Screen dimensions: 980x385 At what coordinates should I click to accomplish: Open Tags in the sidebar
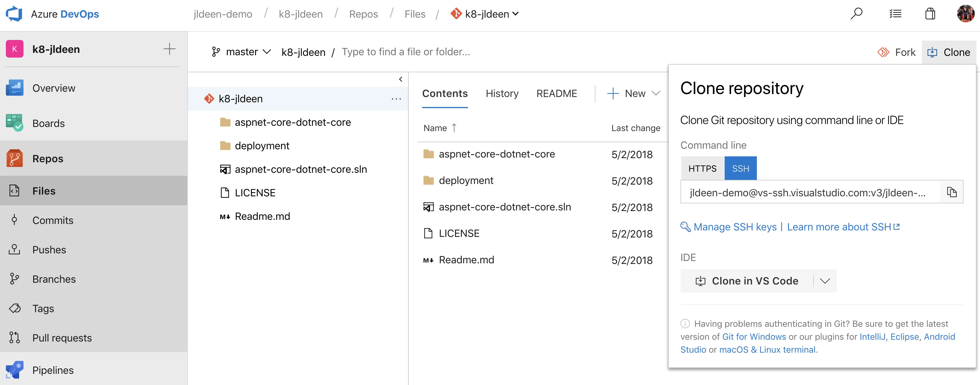(94, 308)
